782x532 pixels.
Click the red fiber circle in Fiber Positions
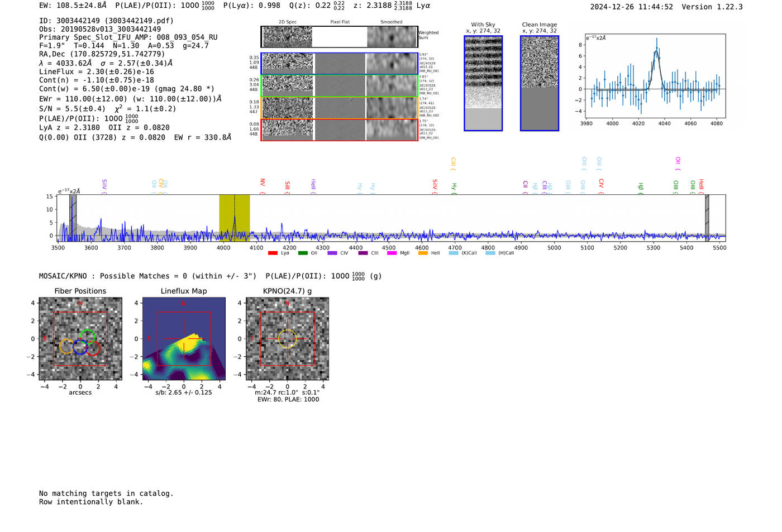point(93,348)
